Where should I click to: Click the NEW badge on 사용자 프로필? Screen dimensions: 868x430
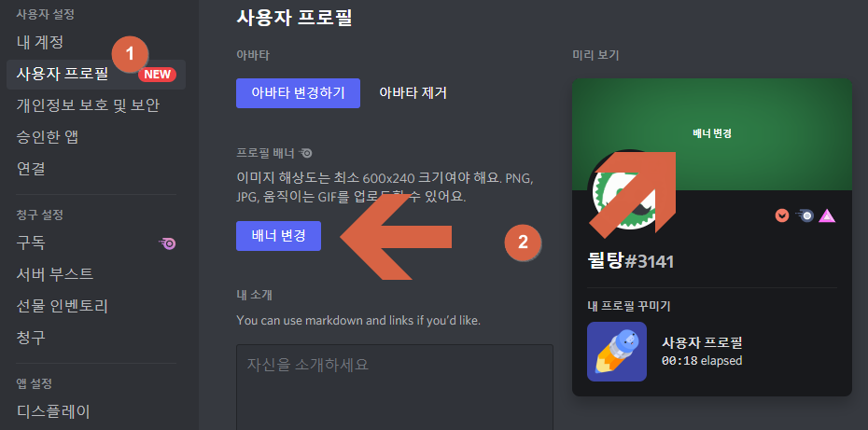(x=157, y=75)
